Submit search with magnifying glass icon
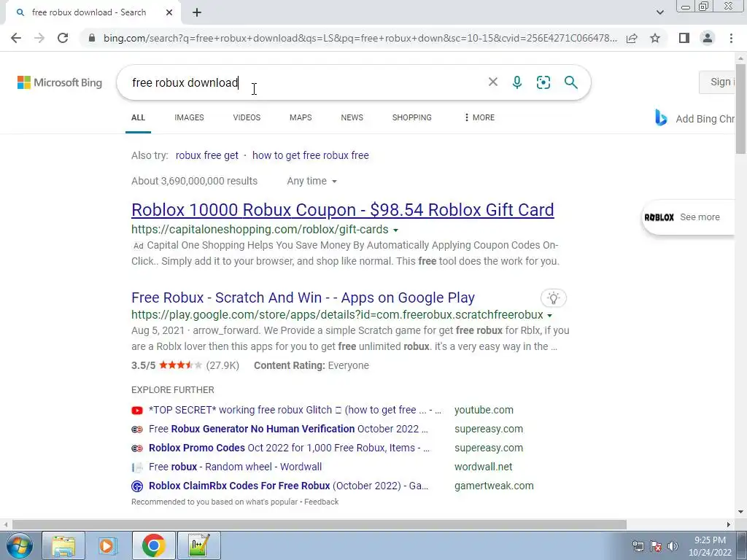 click(x=570, y=82)
